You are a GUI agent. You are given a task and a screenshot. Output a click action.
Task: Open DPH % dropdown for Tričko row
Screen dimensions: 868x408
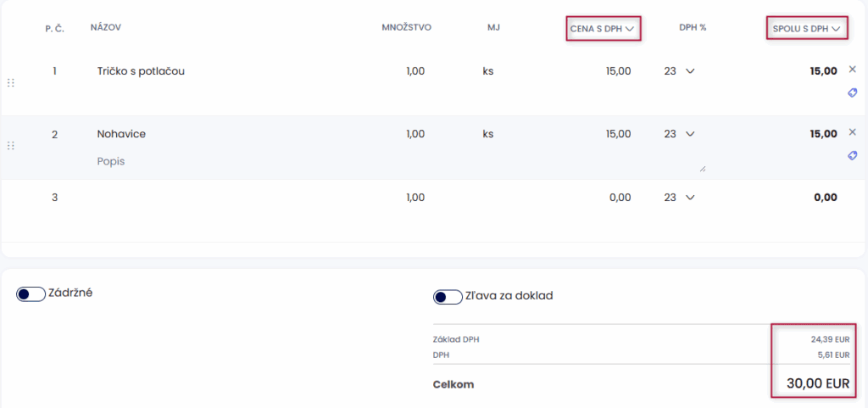(680, 71)
